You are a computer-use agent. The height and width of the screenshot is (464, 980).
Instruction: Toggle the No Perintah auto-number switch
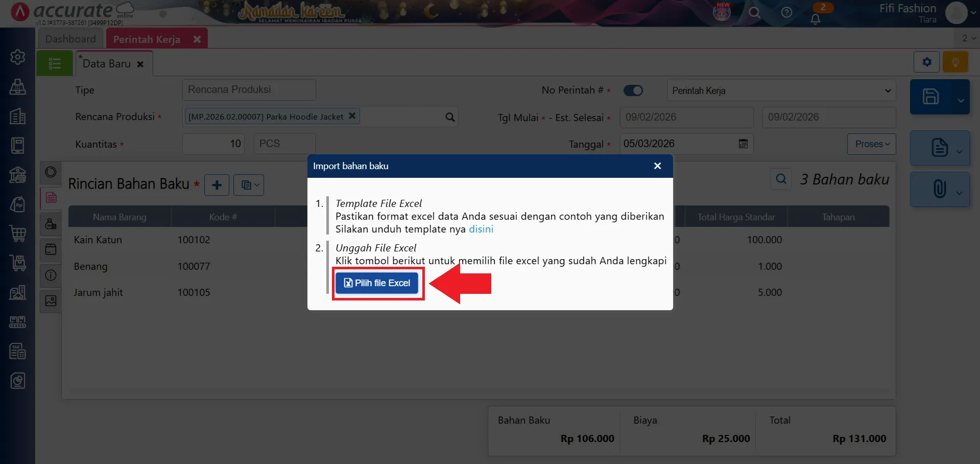pos(633,90)
